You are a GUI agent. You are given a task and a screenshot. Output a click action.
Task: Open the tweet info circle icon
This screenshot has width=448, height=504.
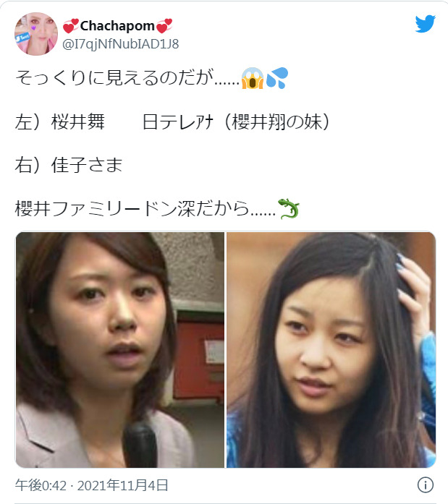(425, 484)
